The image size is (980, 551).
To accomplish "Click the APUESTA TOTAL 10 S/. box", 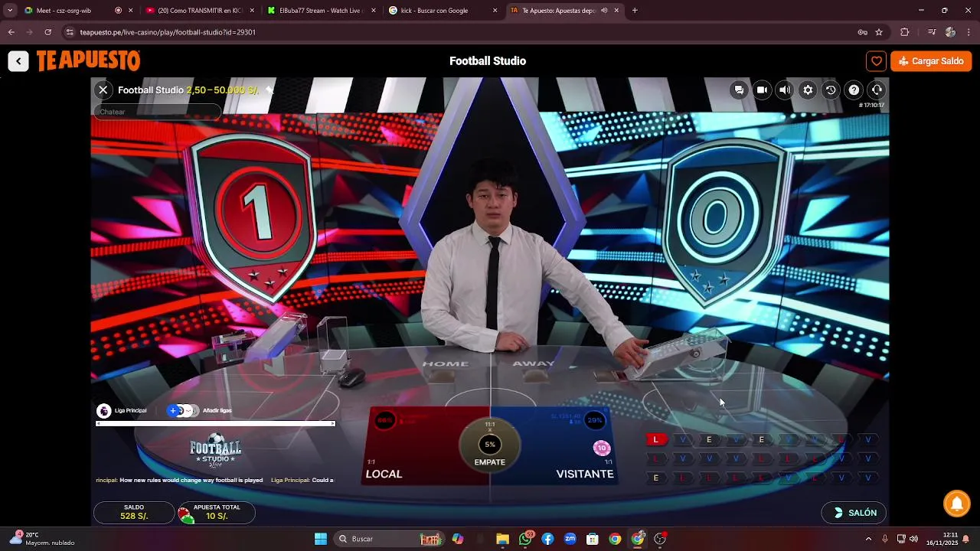I will [x=216, y=513].
